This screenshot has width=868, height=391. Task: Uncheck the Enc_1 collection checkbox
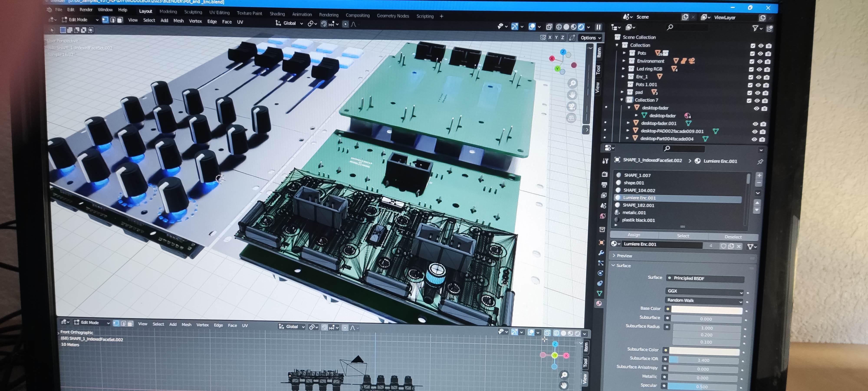[751, 77]
